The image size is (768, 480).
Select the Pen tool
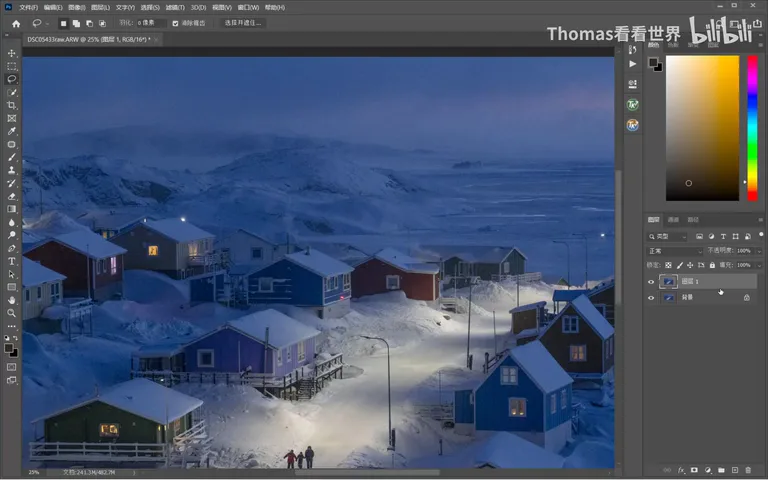[x=12, y=248]
